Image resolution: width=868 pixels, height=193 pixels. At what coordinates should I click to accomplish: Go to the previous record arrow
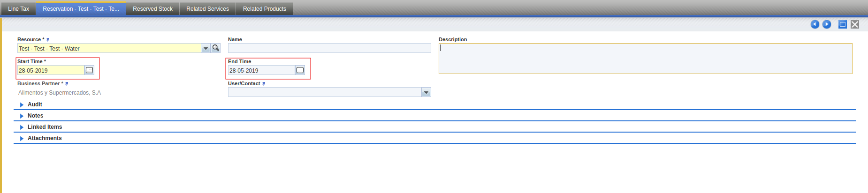[x=815, y=24]
